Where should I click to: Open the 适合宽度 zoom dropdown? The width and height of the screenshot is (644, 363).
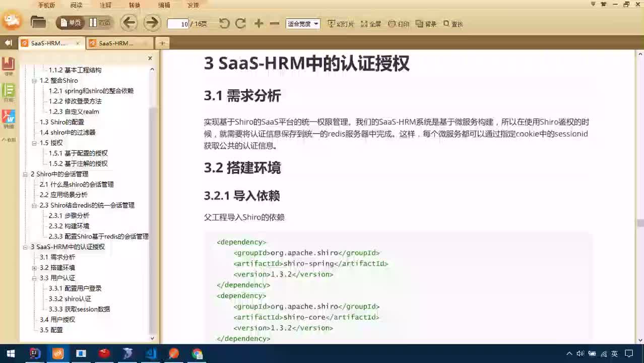303,24
